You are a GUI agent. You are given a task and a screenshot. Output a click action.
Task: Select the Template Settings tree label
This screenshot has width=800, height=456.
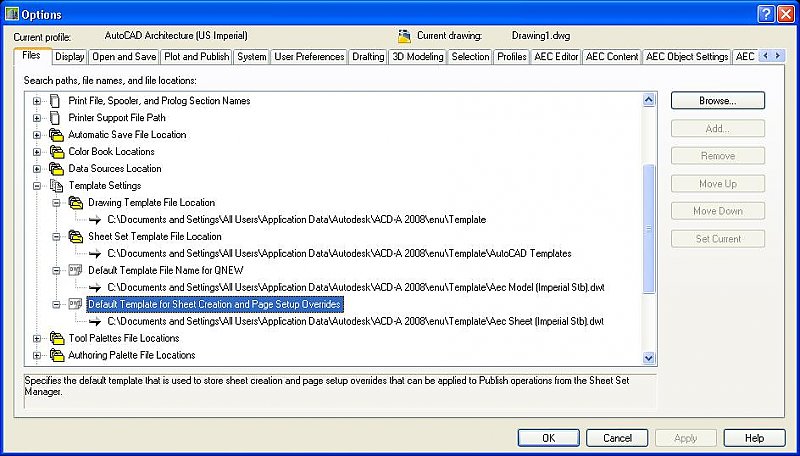105,186
